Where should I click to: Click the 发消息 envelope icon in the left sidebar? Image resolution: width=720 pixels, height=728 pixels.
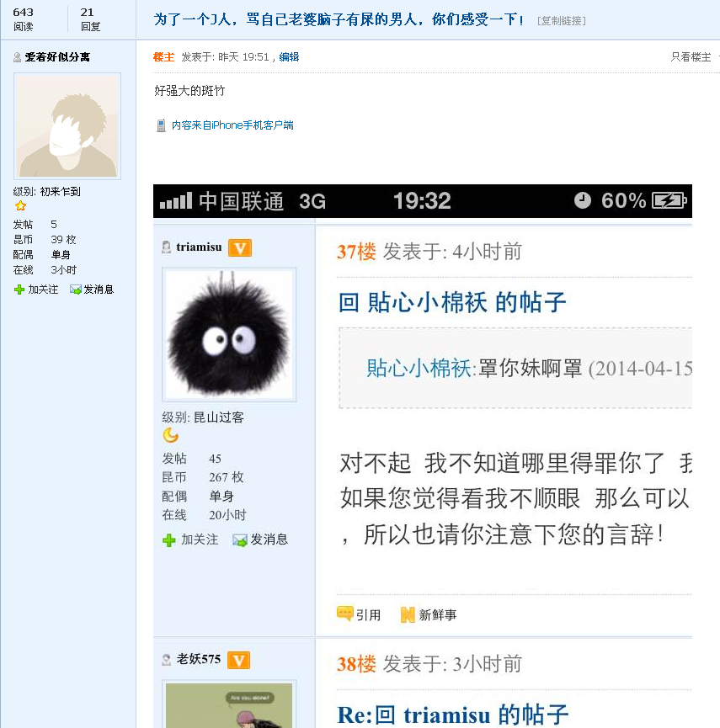point(75,290)
